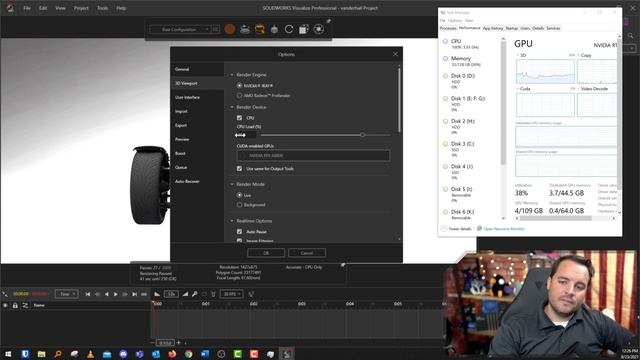Select Live render mode radio
This screenshot has height=360, width=640.
point(240,195)
